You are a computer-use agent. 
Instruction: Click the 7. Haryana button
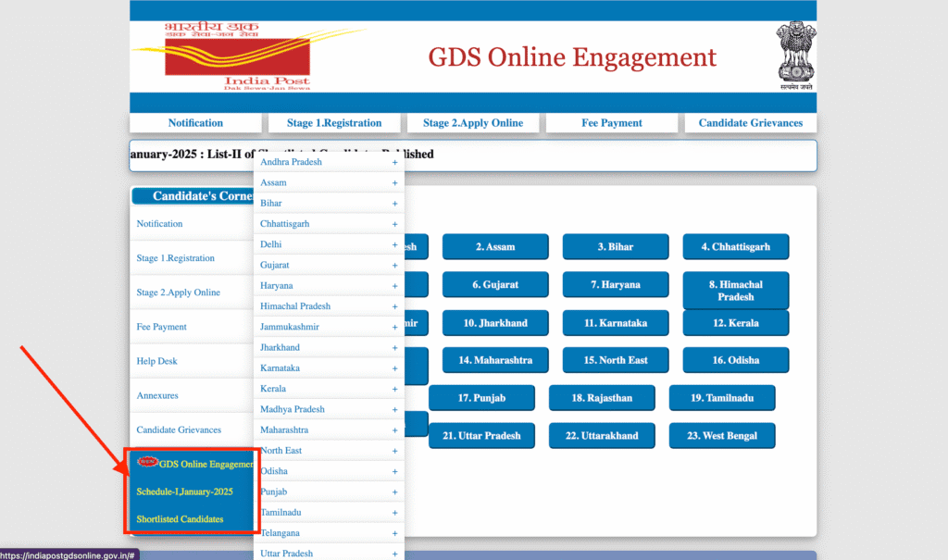pyautogui.click(x=616, y=284)
